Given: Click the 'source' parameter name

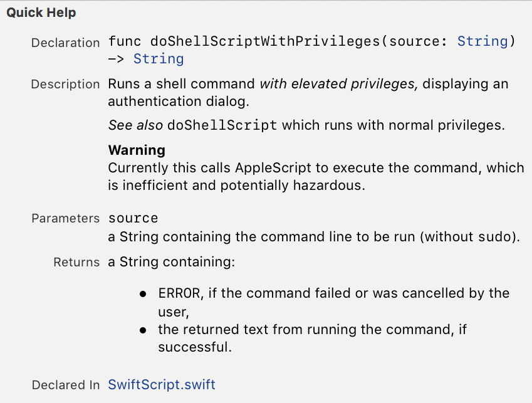Looking at the screenshot, I should point(133,218).
